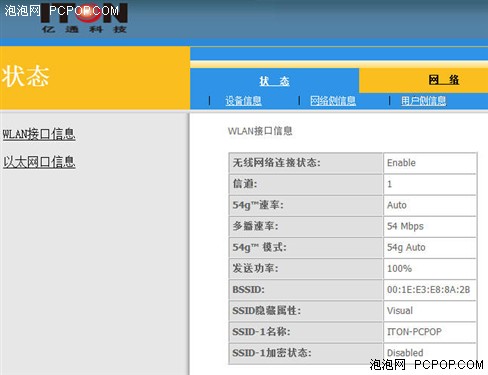This screenshot has height=375, width=488.
Task: Open the 用户侧信息 submenu link
Action: 423,100
